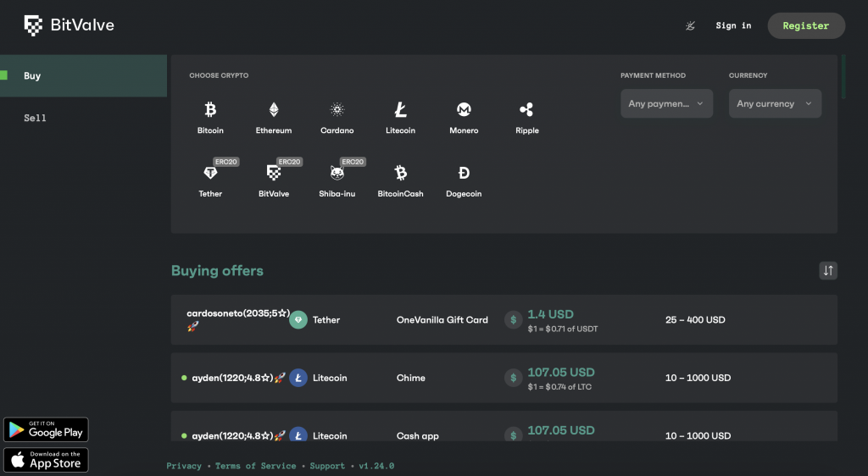This screenshot has height=476, width=868.
Task: Click the 107.05 USD price in Chime offer
Action: point(561,372)
